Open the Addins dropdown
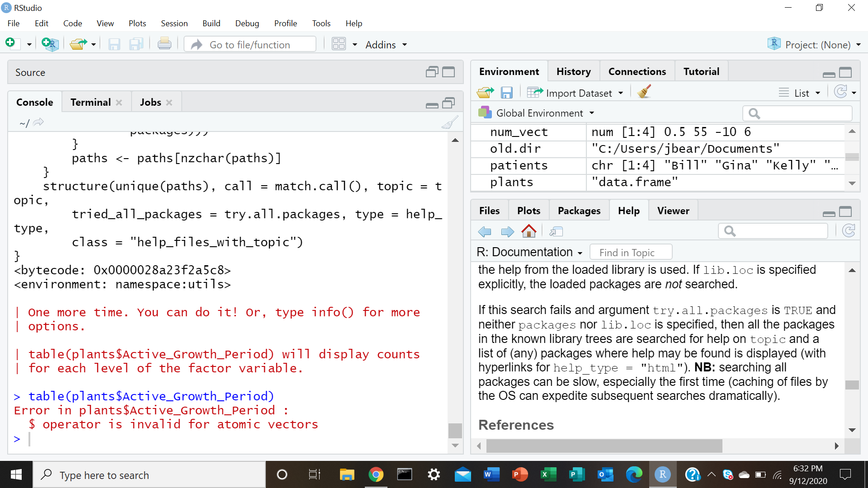The image size is (868, 488). (x=385, y=44)
